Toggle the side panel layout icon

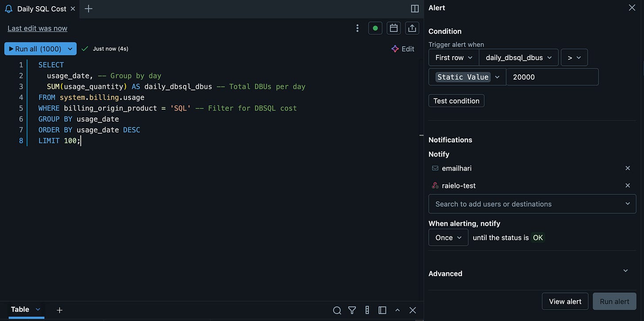click(415, 9)
